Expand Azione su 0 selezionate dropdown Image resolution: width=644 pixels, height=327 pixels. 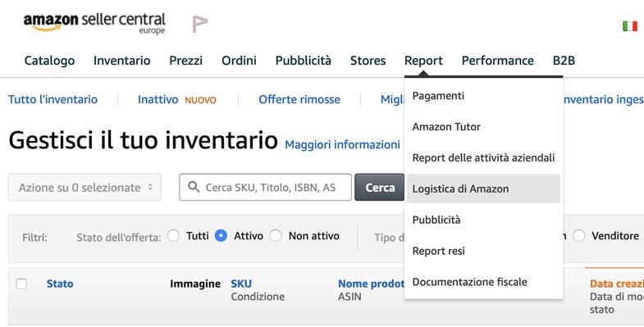click(x=84, y=187)
